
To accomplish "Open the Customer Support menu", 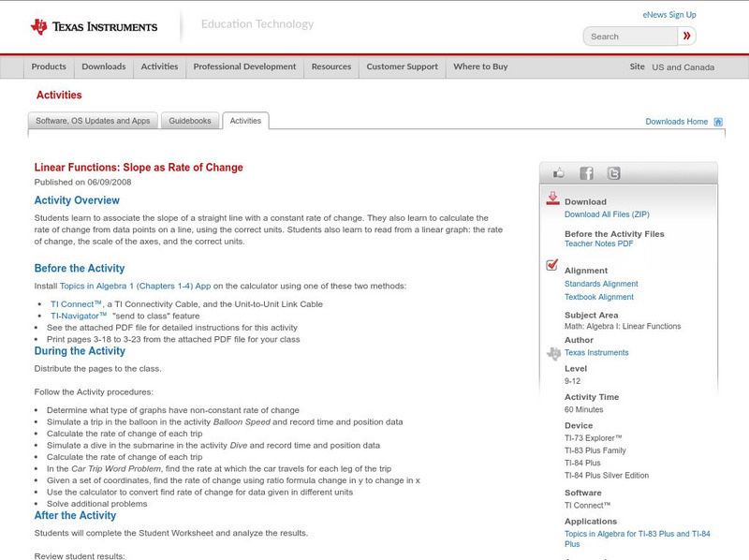I will tap(403, 66).
